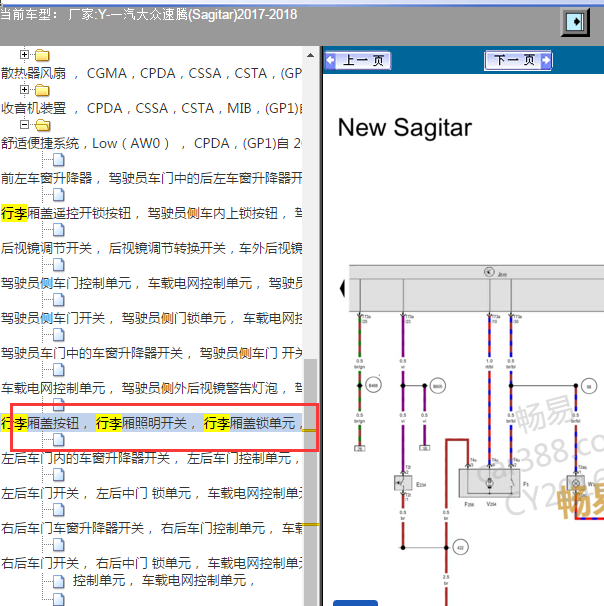This screenshot has height=606, width=604.
Task: Open 前左车窗升降器 wiring diagram entry
Action: pyautogui.click(x=150, y=178)
